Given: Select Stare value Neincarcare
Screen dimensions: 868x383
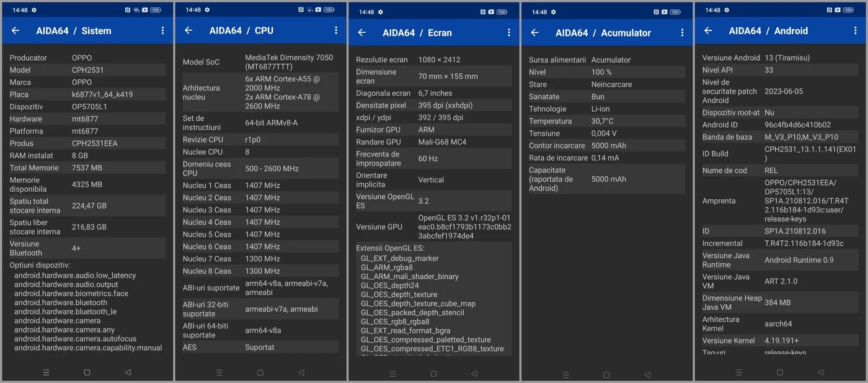Looking at the screenshot, I should pos(611,84).
